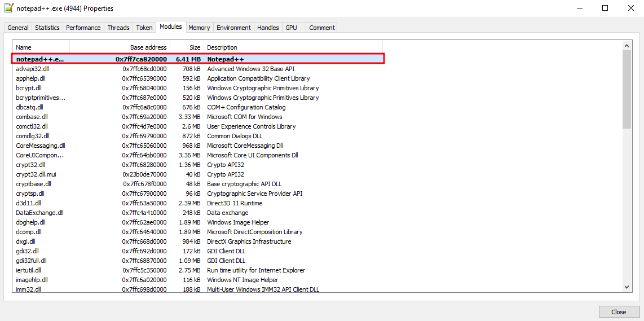Screen dimensions: 644x321
Task: Sort by Base address column header
Action: (x=120, y=47)
